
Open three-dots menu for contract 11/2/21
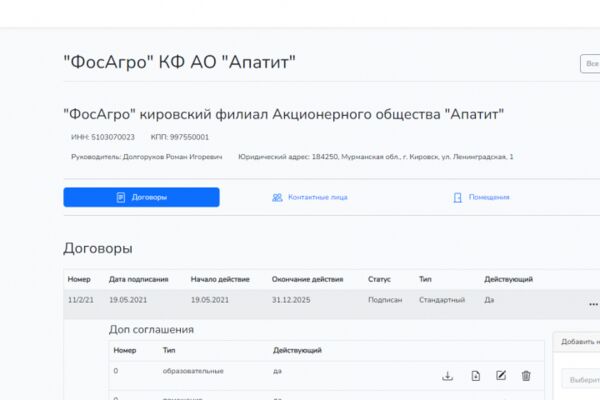pos(593,304)
